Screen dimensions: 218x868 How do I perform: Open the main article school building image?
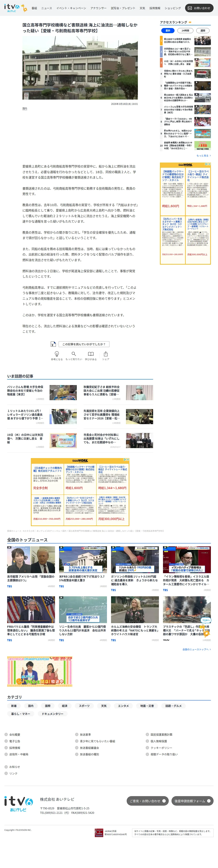(x=80, y=68)
